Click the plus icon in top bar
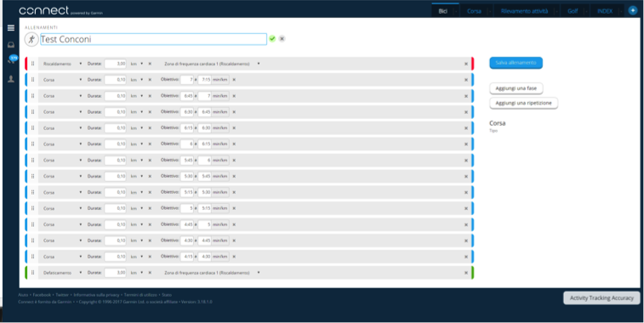The height and width of the screenshot is (323, 644). click(633, 11)
